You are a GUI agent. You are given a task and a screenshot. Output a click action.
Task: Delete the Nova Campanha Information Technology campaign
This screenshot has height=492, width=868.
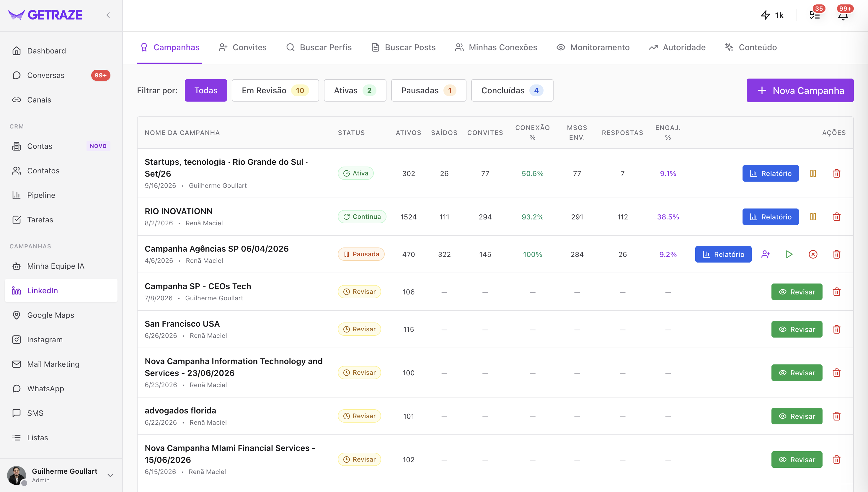(837, 373)
